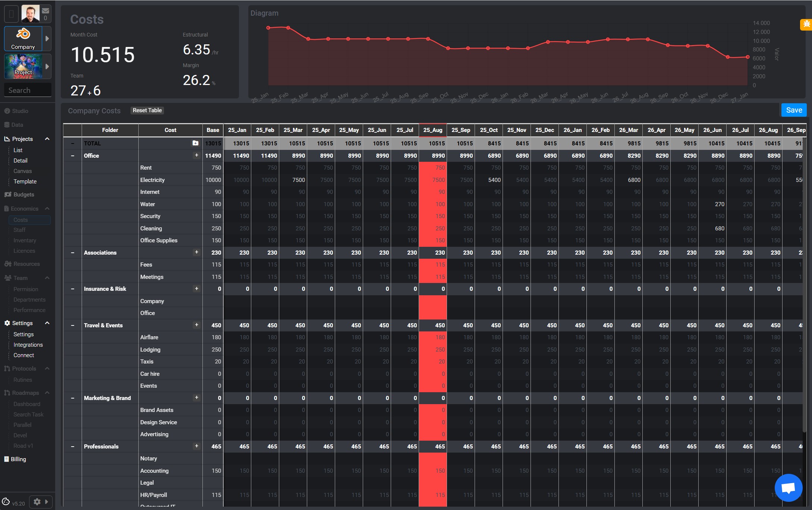Screen dimensions: 812x510
Task: Open the Integrations settings page
Action: pyautogui.click(x=28, y=345)
